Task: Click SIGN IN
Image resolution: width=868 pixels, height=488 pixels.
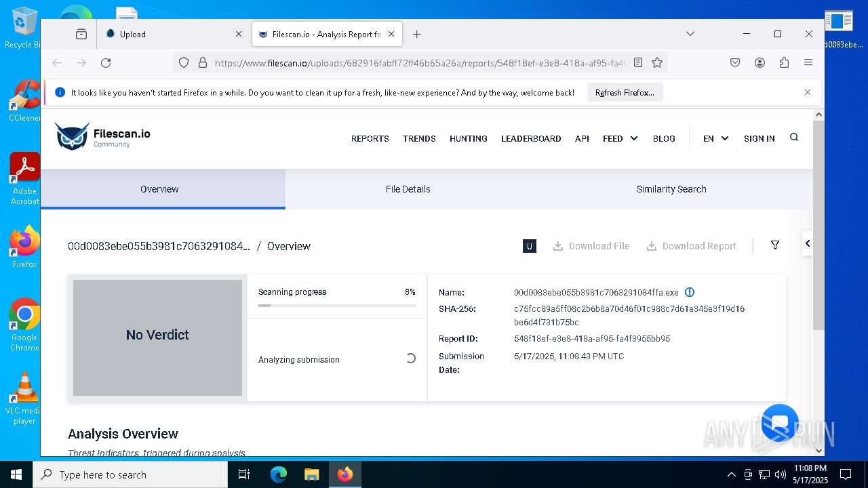Action: [x=759, y=138]
